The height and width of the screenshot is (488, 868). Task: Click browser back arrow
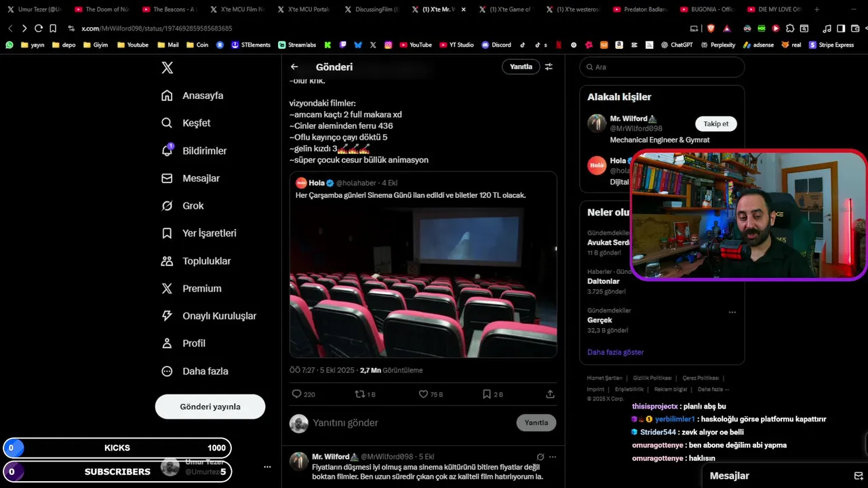pos(9,28)
